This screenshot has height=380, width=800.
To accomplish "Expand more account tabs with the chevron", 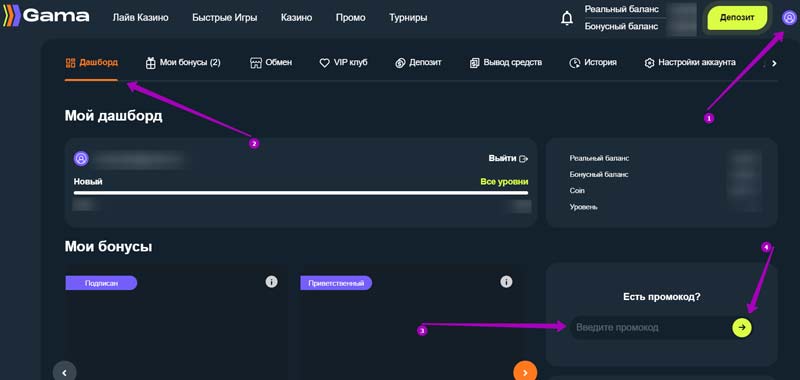I will (x=774, y=63).
